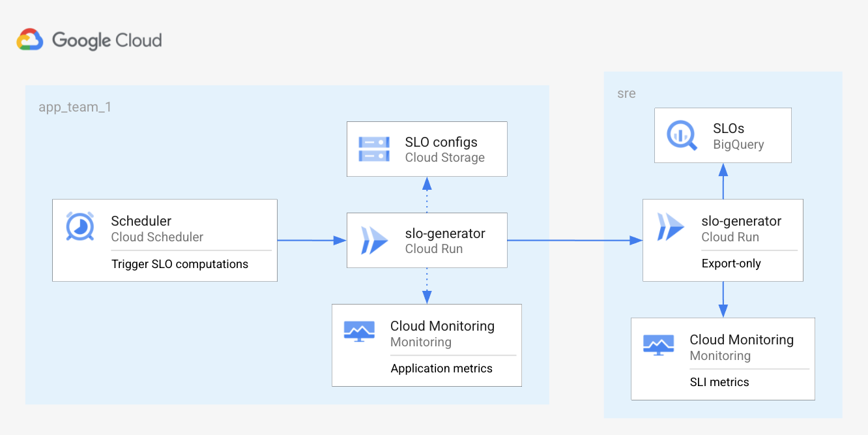
Task: Click the BigQuery magnifier icon
Action: pos(682,136)
